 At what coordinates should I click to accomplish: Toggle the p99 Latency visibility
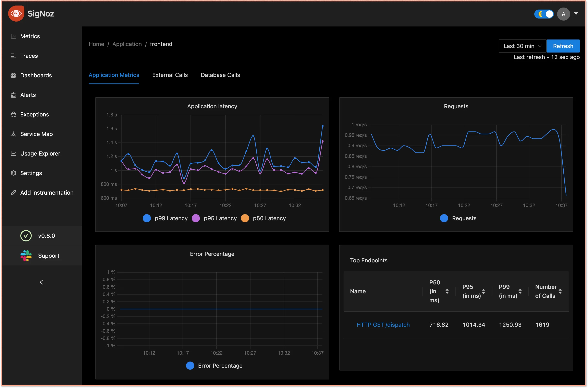point(164,218)
